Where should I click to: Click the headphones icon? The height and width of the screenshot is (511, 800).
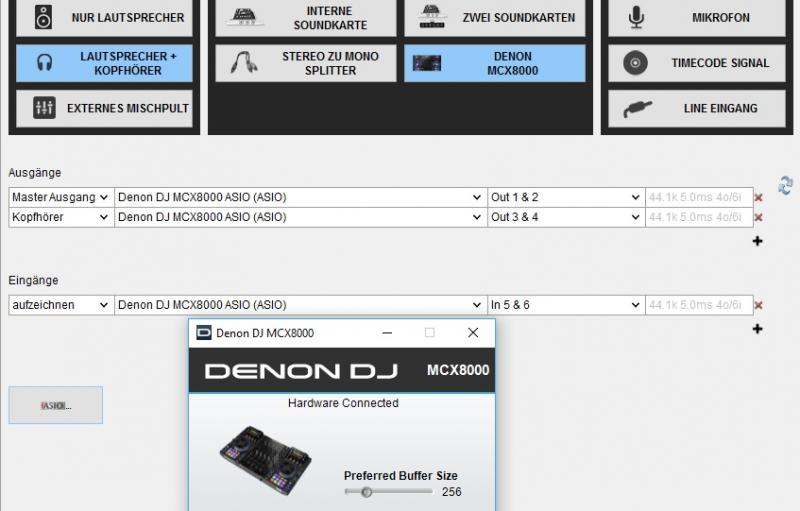tap(44, 63)
